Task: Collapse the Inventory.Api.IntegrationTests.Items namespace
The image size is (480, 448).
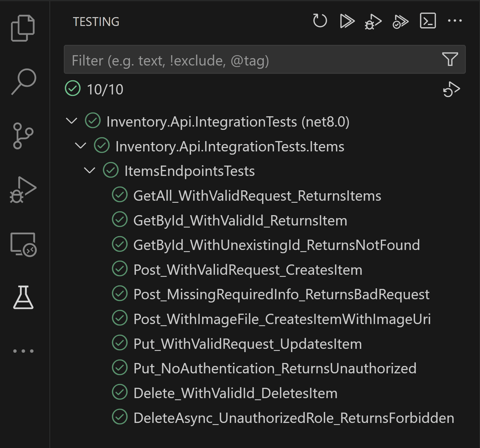Action: (x=81, y=146)
